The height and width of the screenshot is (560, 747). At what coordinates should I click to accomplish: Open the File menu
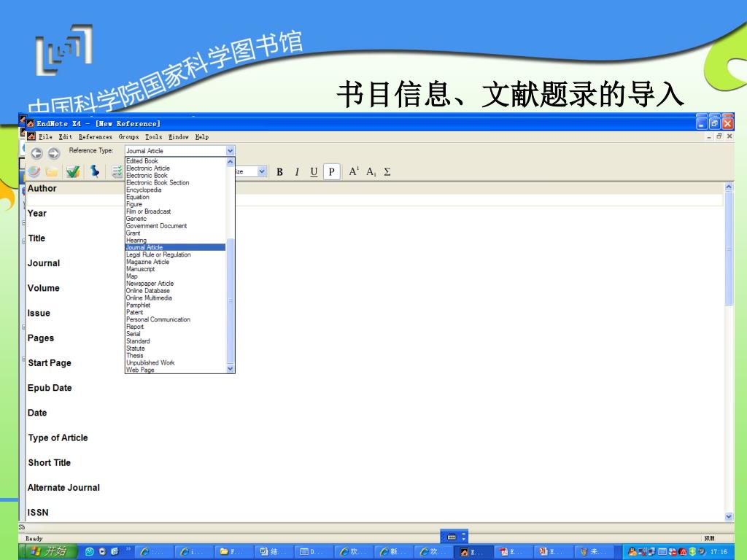(x=45, y=137)
